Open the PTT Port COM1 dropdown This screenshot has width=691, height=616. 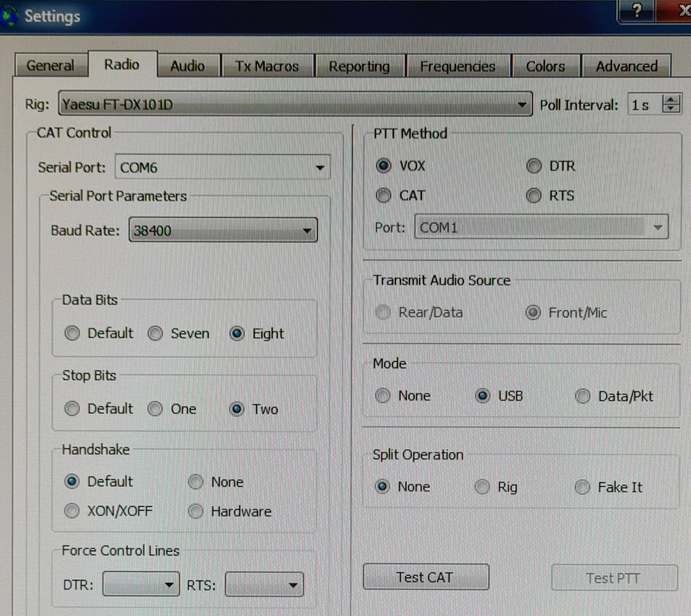click(x=541, y=227)
